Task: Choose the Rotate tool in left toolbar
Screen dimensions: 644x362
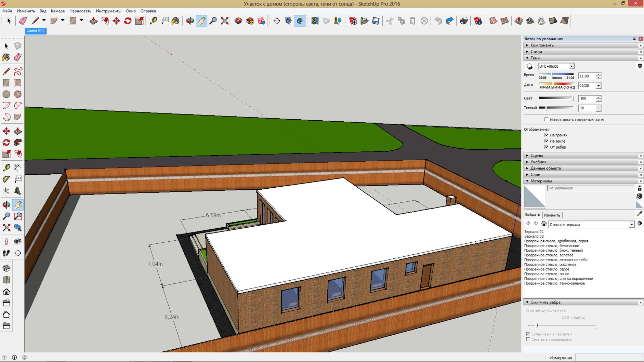Action: pos(6,143)
